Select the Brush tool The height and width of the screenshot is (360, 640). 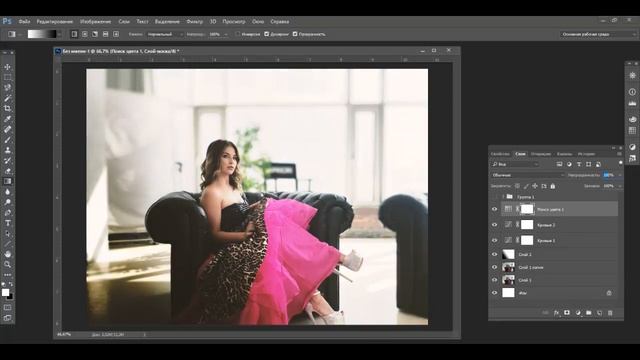click(7, 140)
